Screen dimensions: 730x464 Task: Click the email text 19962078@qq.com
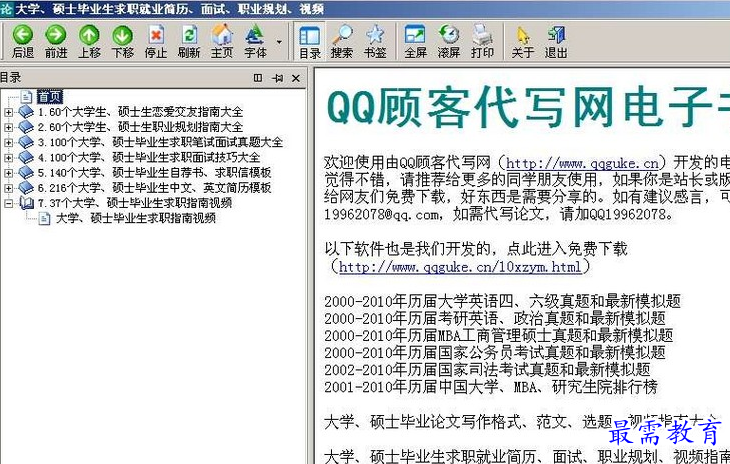[382, 215]
